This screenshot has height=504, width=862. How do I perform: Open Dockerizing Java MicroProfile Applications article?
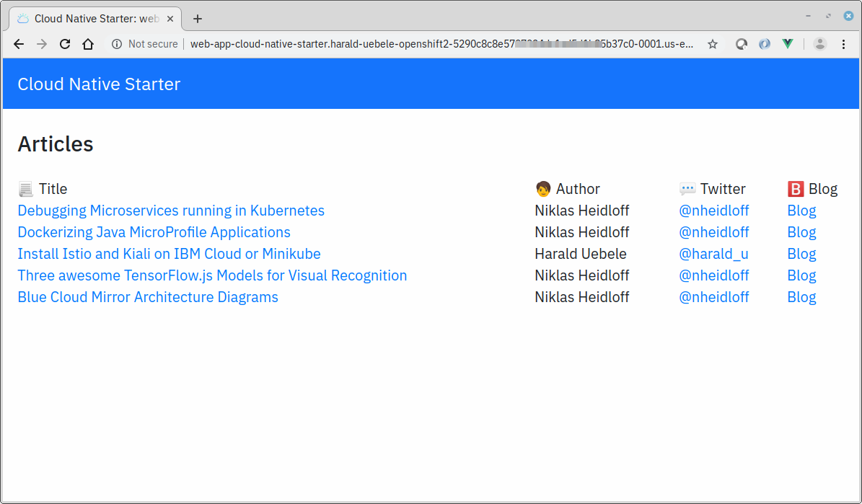[x=154, y=232]
